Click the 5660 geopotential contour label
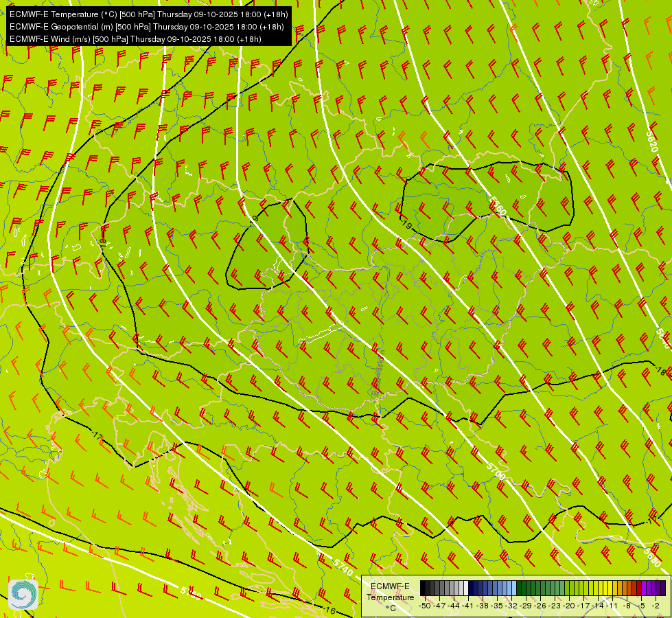672x618 pixels. (497, 206)
